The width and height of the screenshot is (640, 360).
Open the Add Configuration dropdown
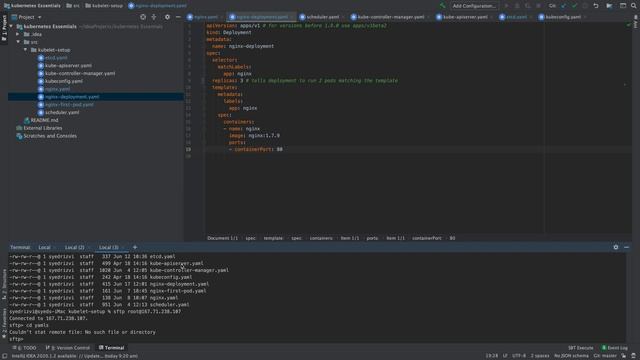click(474, 6)
